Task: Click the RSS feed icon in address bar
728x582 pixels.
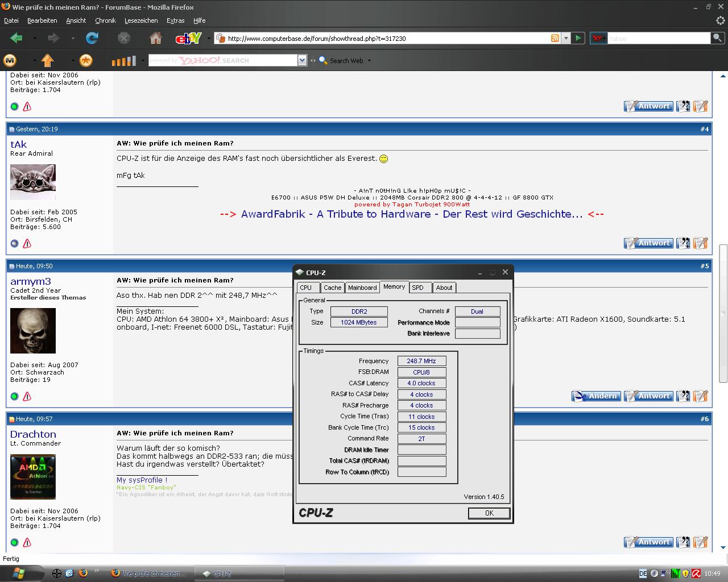Action: click(555, 38)
